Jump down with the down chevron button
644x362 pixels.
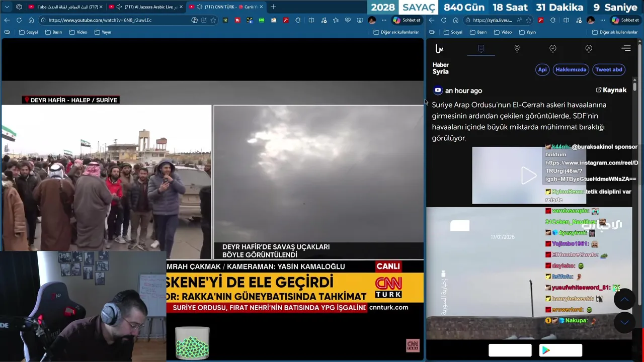tap(624, 322)
